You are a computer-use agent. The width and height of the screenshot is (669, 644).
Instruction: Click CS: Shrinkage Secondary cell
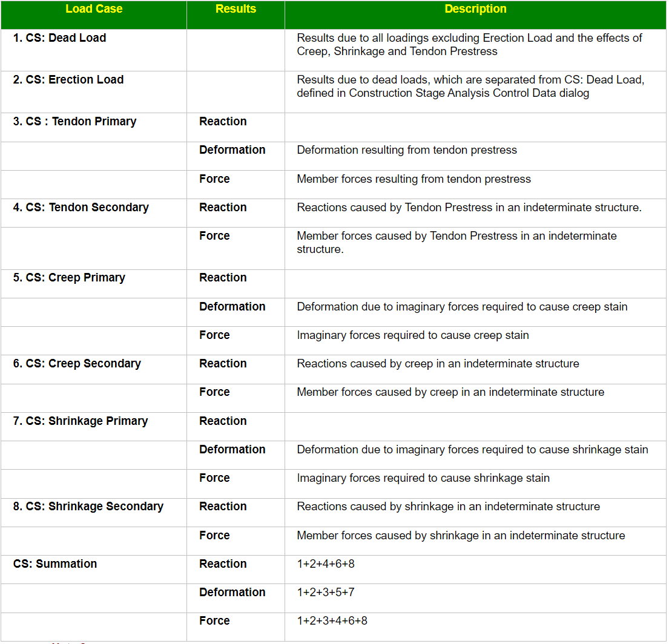pos(88,507)
